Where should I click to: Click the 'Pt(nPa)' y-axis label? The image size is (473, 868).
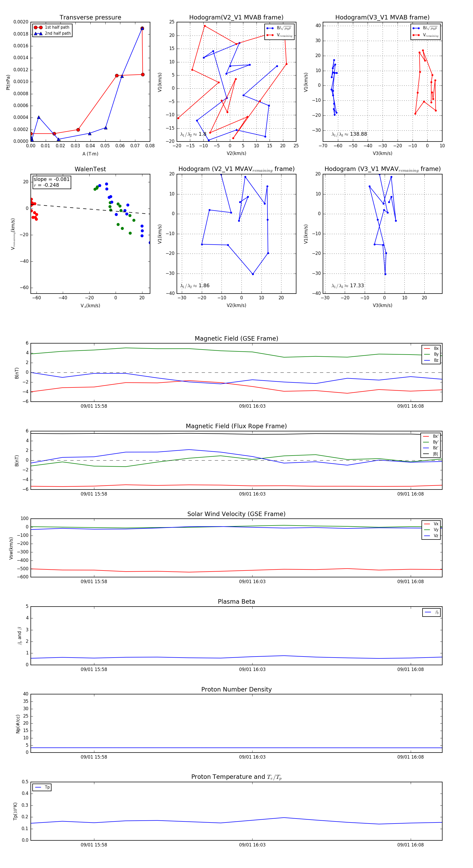8,82
